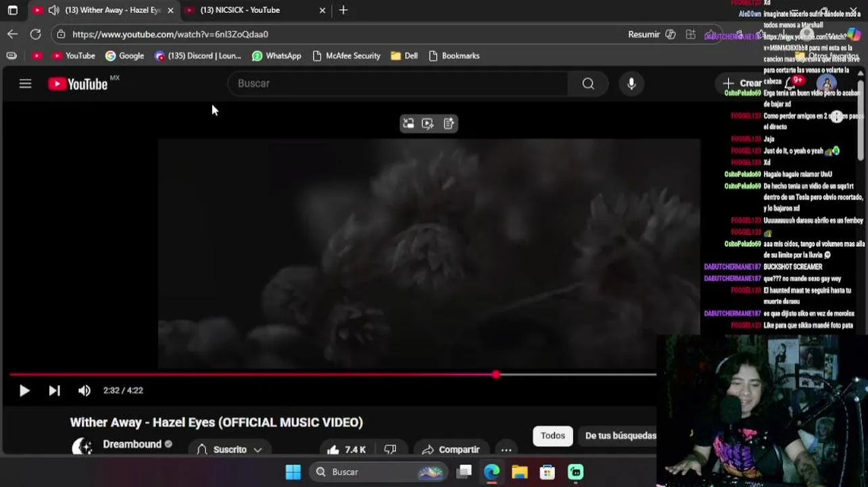Click the middle overlay video icon above player
868x487 pixels.
[428, 123]
